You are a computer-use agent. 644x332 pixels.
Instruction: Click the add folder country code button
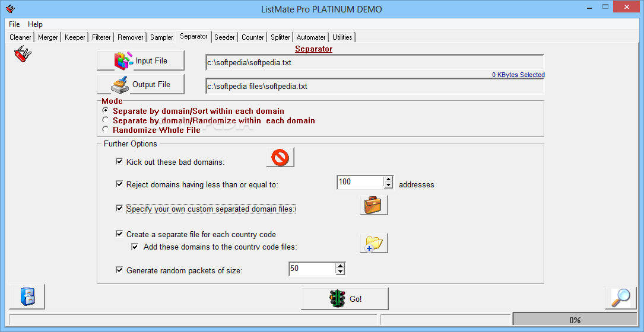[x=374, y=243]
